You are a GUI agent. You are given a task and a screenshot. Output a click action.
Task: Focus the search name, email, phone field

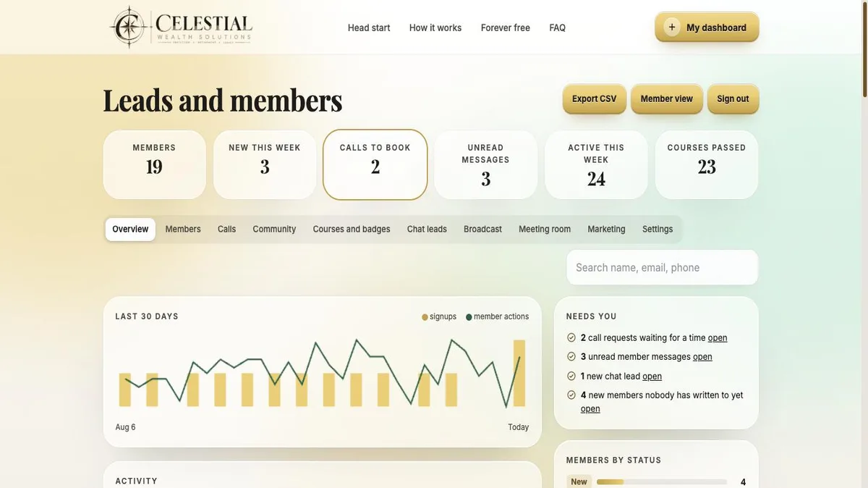[663, 267]
